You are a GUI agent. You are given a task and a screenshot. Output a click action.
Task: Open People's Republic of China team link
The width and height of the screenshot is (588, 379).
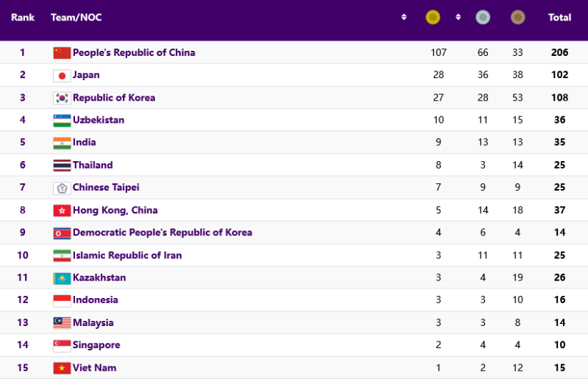(x=134, y=52)
